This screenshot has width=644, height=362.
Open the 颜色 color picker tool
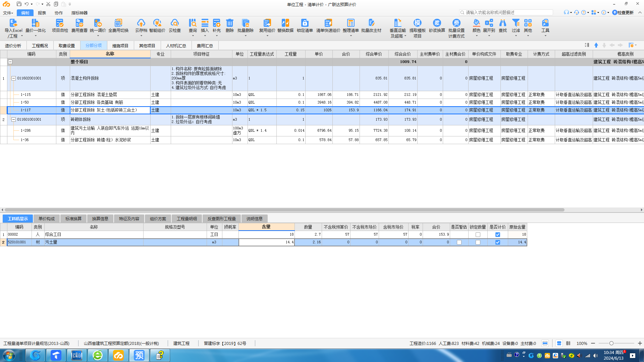(476, 23)
